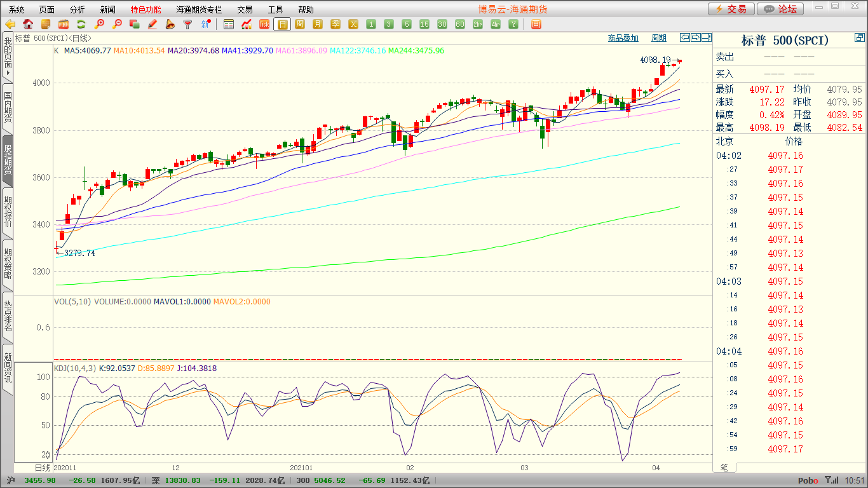
Task: Switch to the 2hr period
Action: [478, 24]
